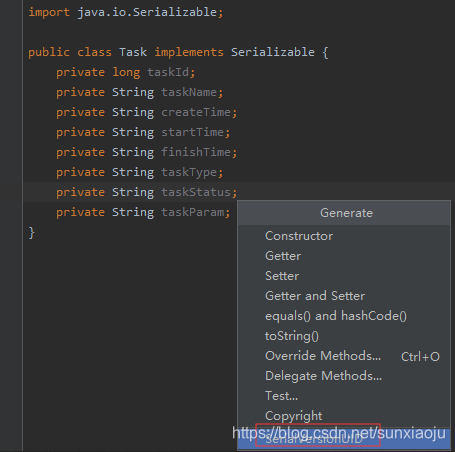Click the createTime field identifier
Screen dimensions: 455x452
196,112
